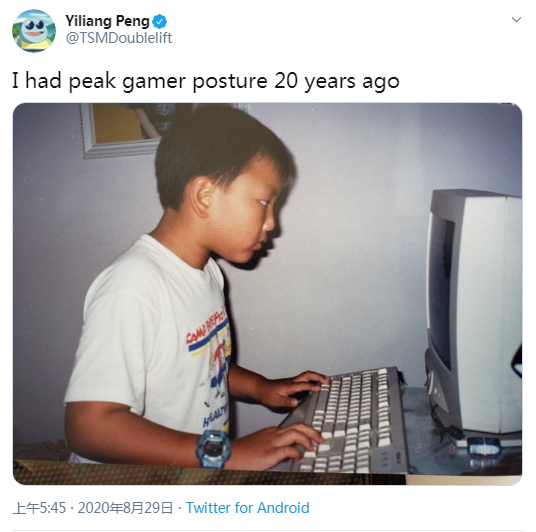Click the CRT monitor in the photo
Viewport: 536px width, 532px height.
pyautogui.click(x=473, y=315)
